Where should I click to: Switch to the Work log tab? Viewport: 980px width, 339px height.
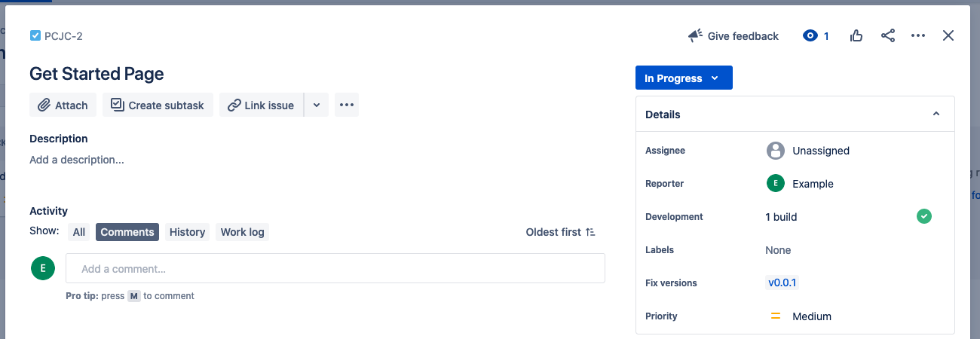(x=242, y=232)
